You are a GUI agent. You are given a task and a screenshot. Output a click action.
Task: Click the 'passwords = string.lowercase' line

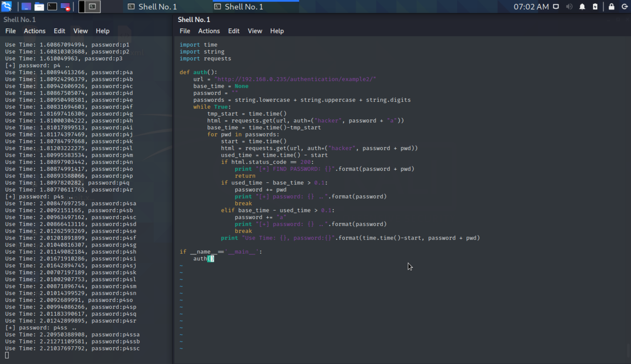point(302,100)
